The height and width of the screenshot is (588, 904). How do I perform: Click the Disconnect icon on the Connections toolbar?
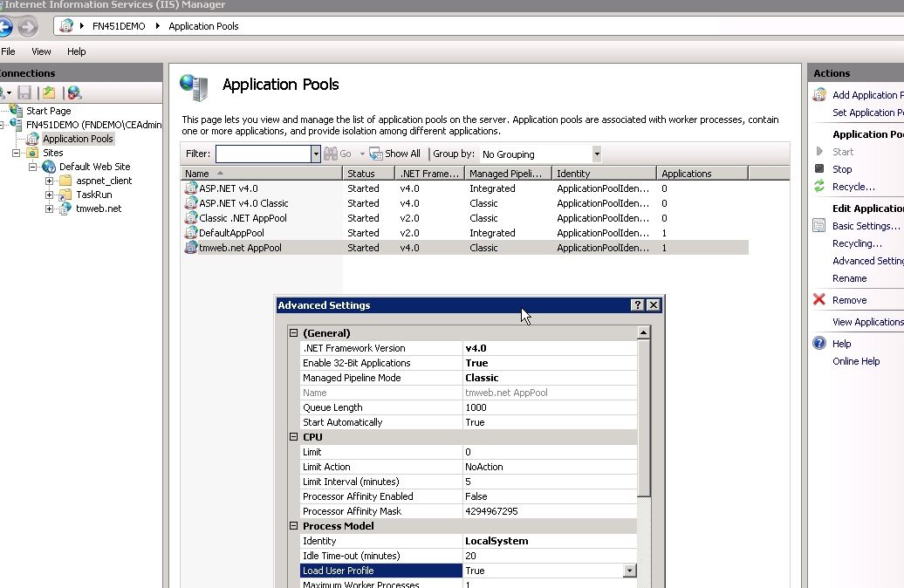click(x=74, y=93)
